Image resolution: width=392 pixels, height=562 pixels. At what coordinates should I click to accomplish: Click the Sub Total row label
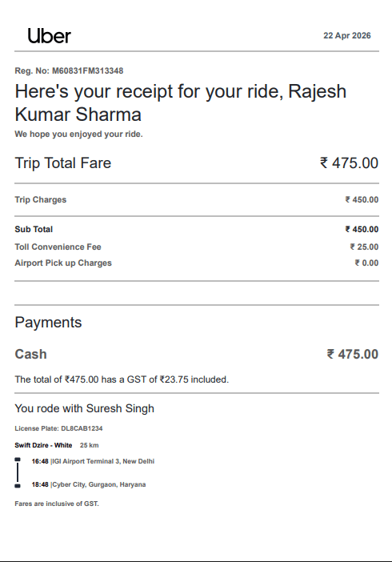click(34, 230)
